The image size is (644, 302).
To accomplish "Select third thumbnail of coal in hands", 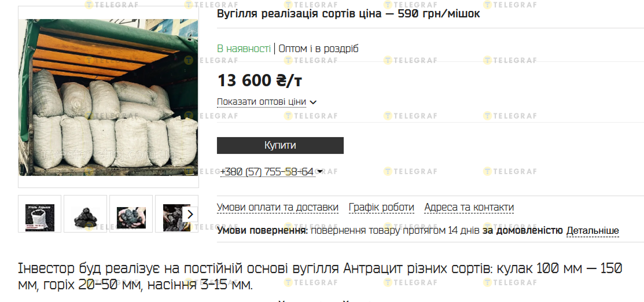I will [x=131, y=214].
